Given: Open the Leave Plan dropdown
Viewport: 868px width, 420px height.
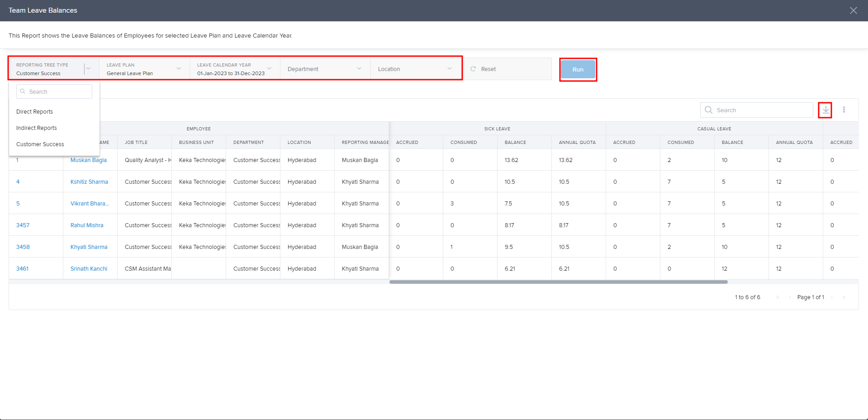Looking at the screenshot, I should (179, 69).
